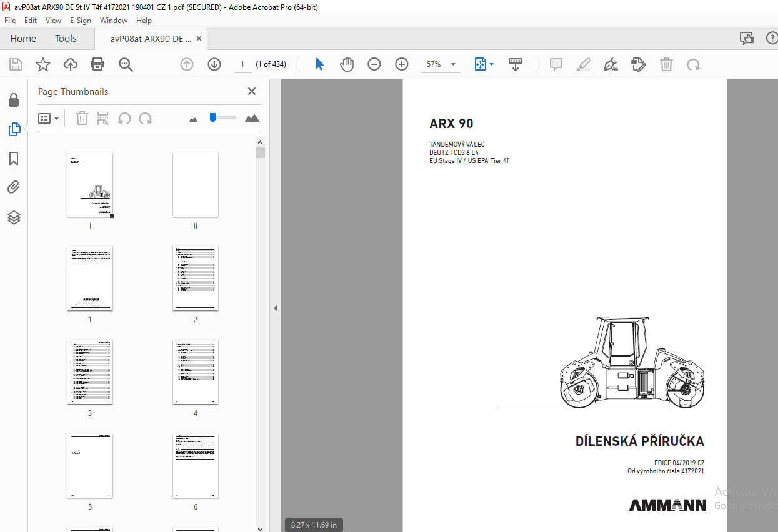
Task: Open the security lock panel
Action: pos(14,100)
